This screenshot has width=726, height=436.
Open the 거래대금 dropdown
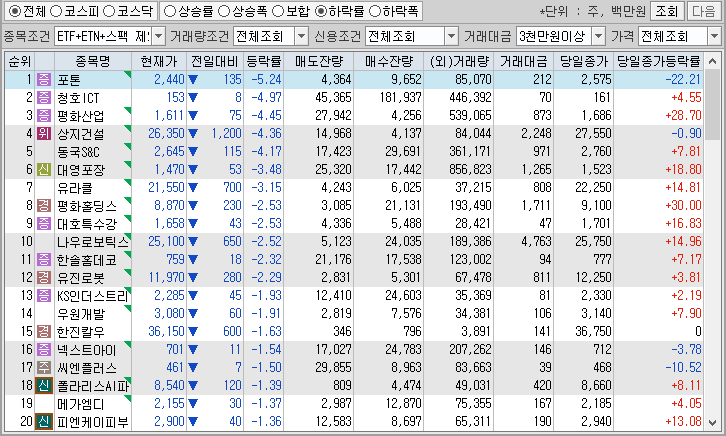[598, 36]
